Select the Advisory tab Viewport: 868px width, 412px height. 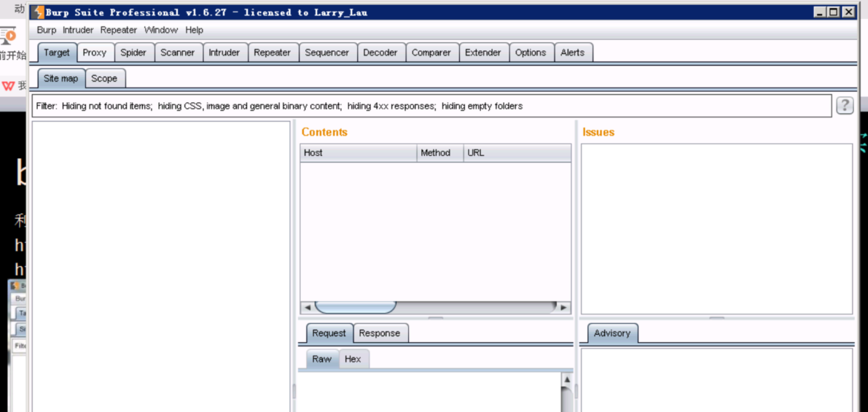(x=611, y=333)
